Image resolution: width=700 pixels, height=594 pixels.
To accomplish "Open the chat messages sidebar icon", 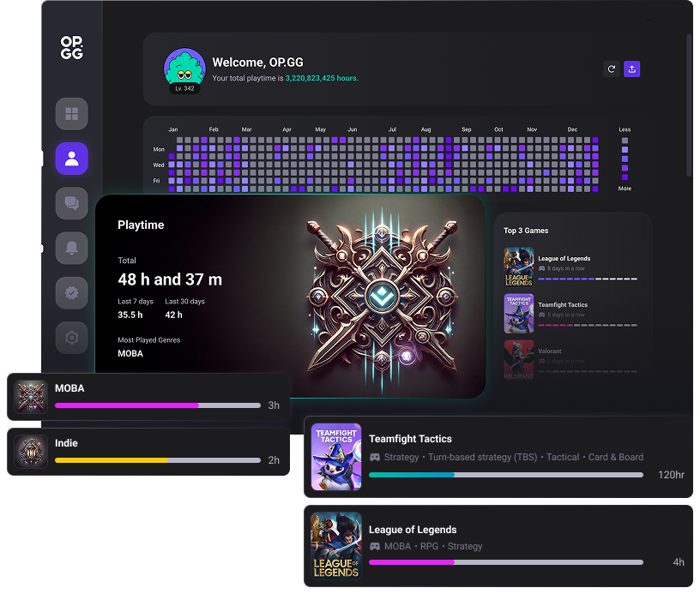I will (71, 203).
